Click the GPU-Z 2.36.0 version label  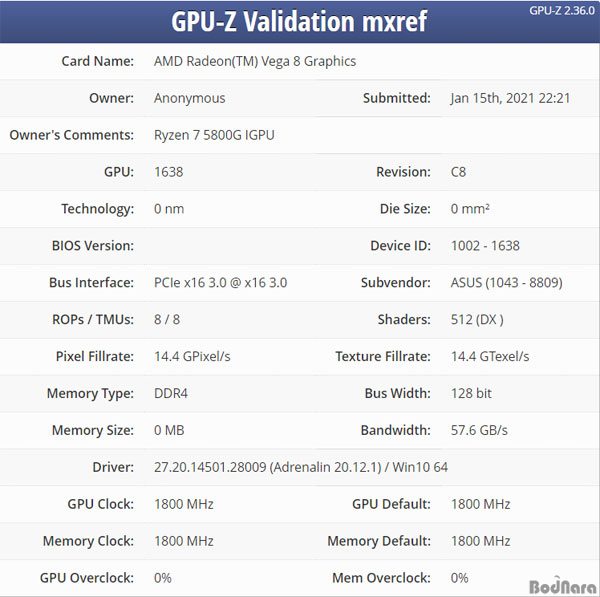(x=562, y=10)
